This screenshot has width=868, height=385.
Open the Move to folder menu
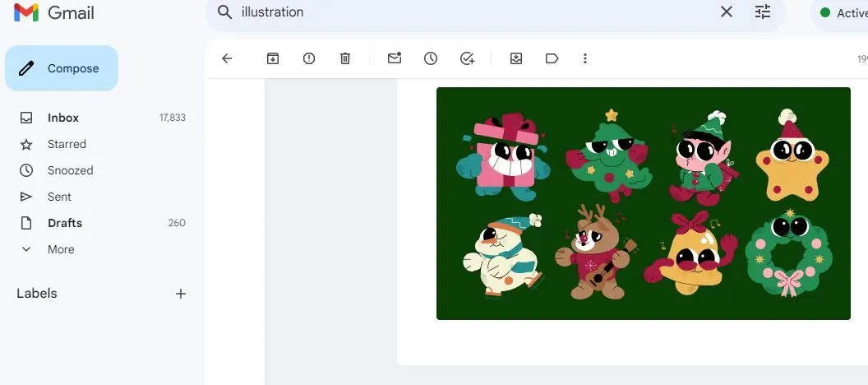point(516,58)
